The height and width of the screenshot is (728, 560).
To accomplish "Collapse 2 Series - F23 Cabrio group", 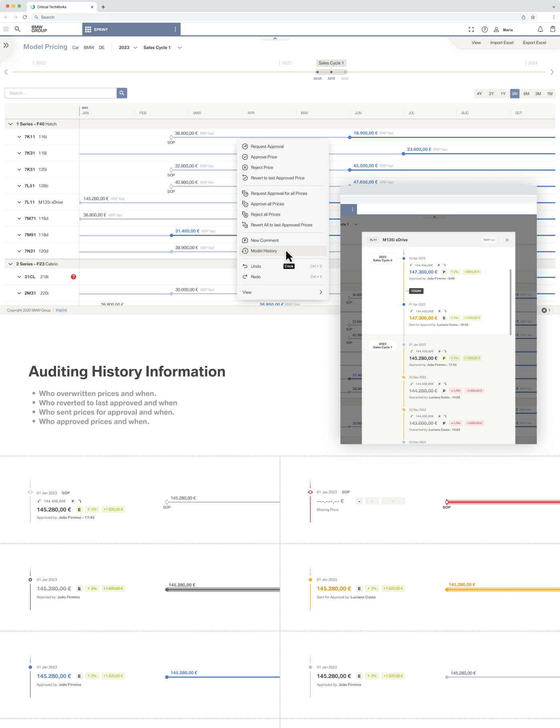I will point(10,264).
